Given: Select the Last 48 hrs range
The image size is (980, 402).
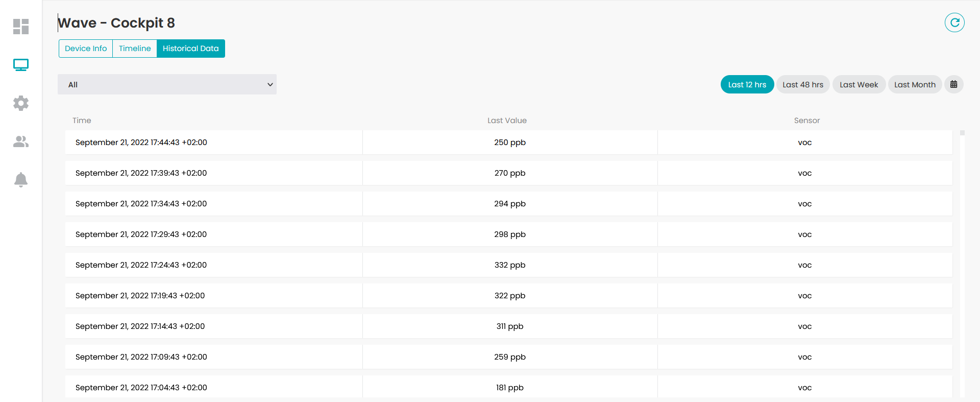Looking at the screenshot, I should click(803, 84).
